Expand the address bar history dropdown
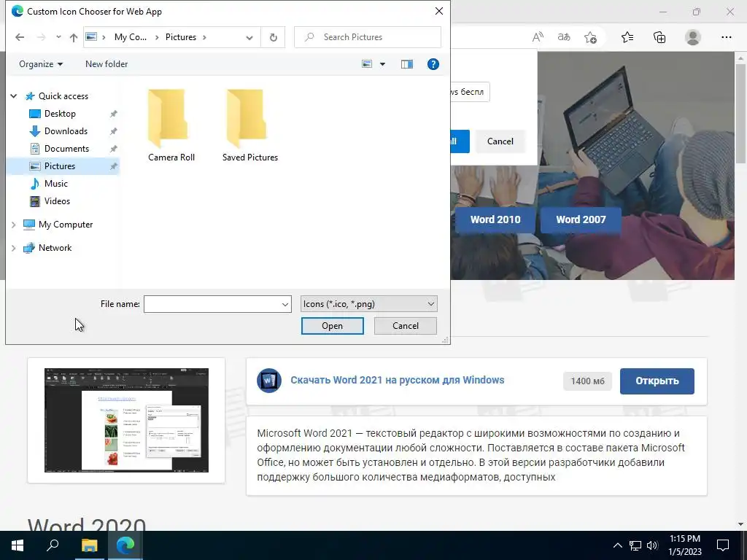The width and height of the screenshot is (747, 560). pos(249,38)
